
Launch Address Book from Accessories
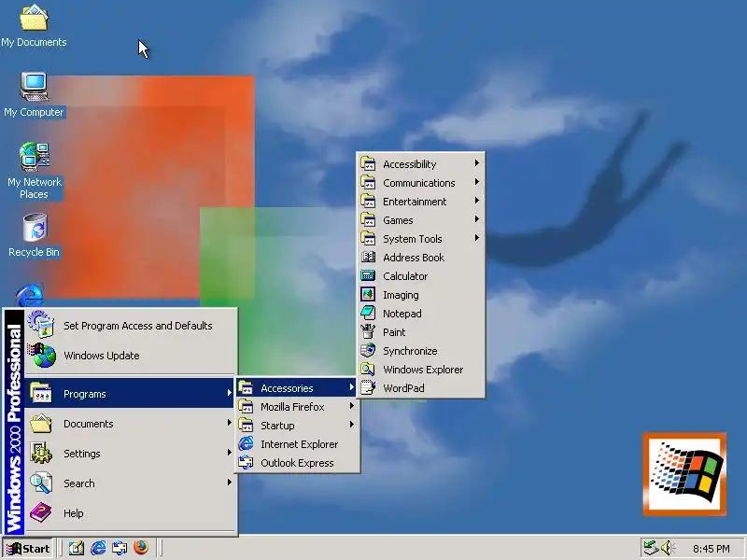421,258
